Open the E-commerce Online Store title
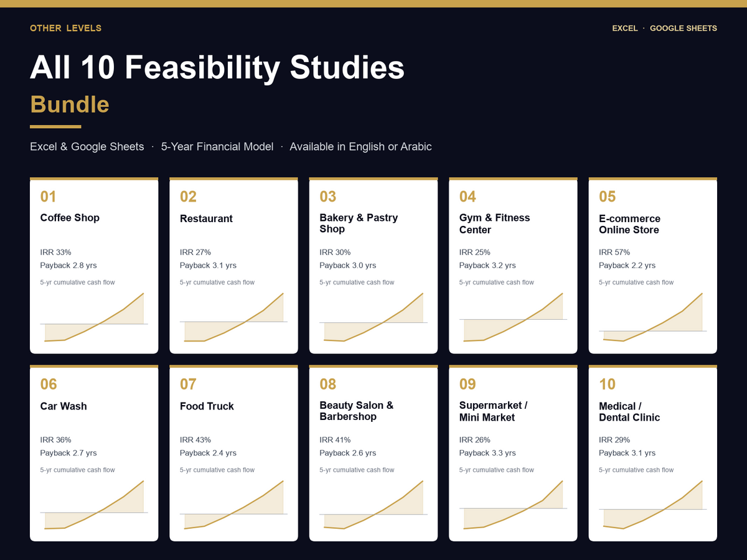 [x=629, y=224]
